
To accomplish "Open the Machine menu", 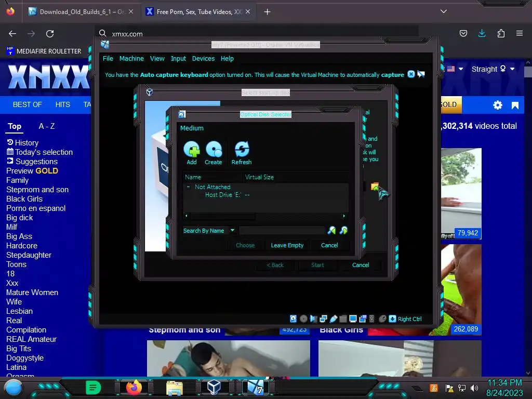I will coord(131,58).
